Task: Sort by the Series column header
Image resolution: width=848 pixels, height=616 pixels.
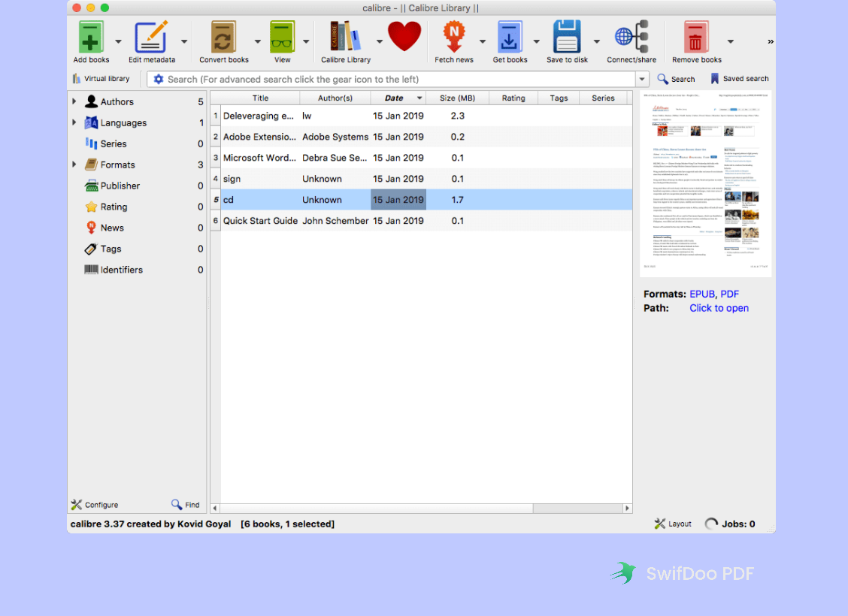Action: pos(603,98)
